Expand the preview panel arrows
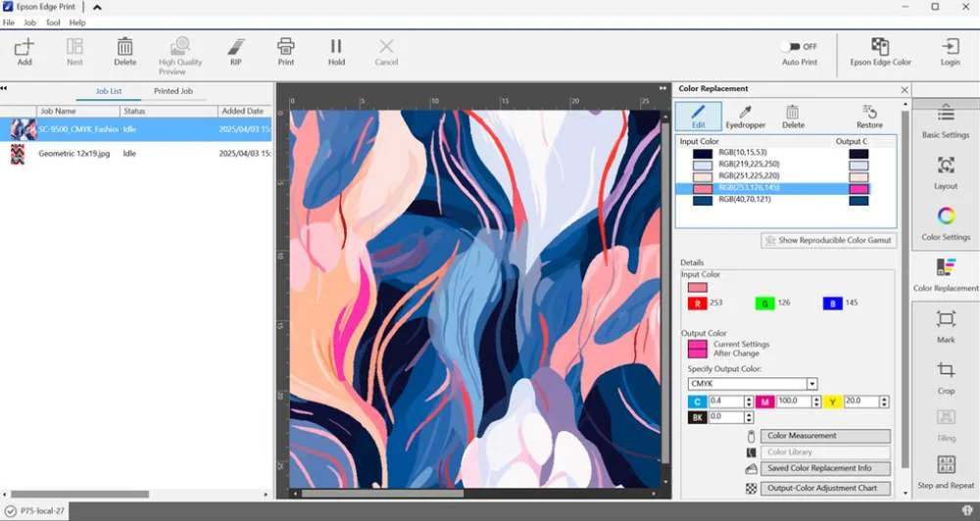 pos(663,89)
